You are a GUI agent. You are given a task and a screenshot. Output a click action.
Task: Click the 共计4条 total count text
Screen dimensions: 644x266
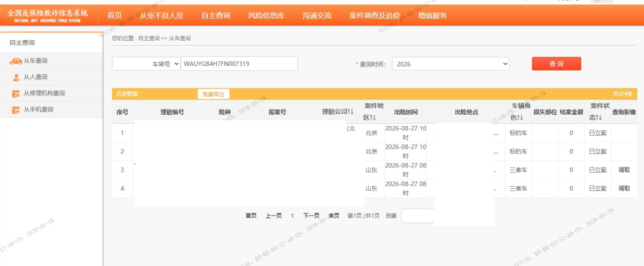(x=623, y=94)
